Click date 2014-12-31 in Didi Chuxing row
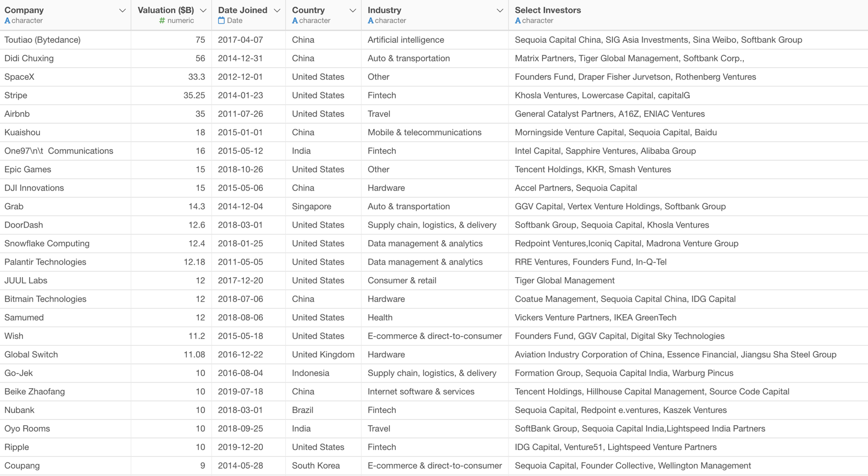The height and width of the screenshot is (476, 868). point(240,58)
